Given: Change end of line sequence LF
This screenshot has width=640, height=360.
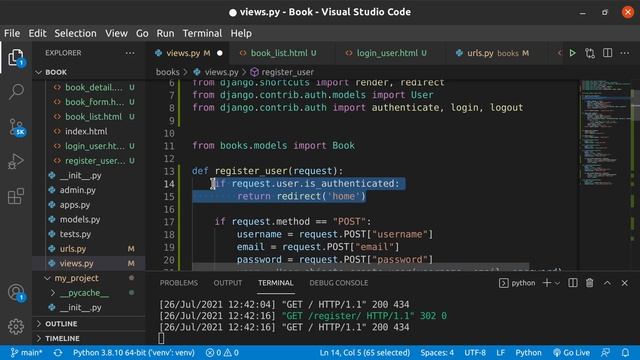Looking at the screenshot, I should point(500,353).
